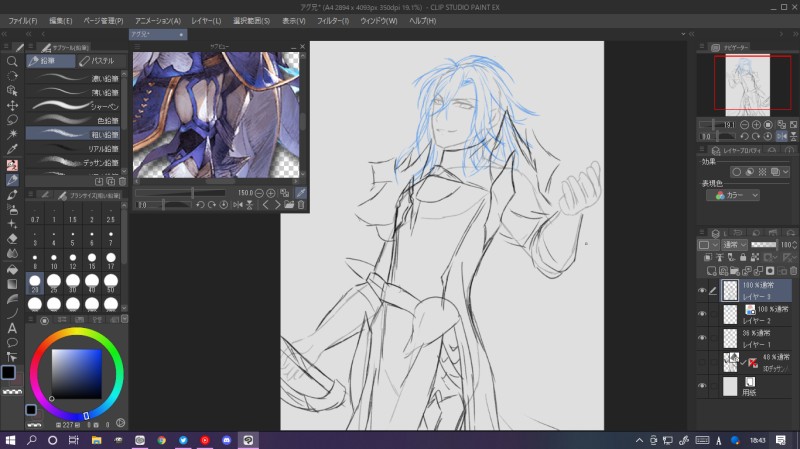Image resolution: width=800 pixels, height=449 pixels.
Task: Choose シャーペン brush
Action: pyautogui.click(x=73, y=106)
